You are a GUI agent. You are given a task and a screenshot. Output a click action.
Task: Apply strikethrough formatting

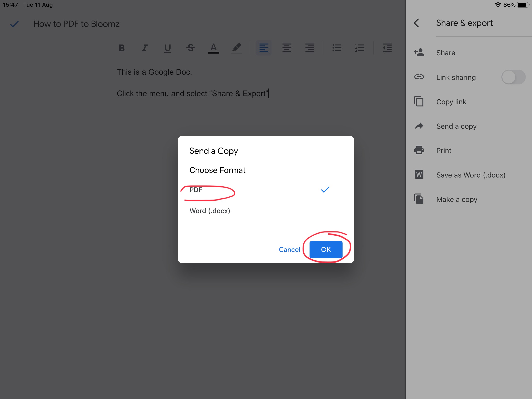pos(190,48)
